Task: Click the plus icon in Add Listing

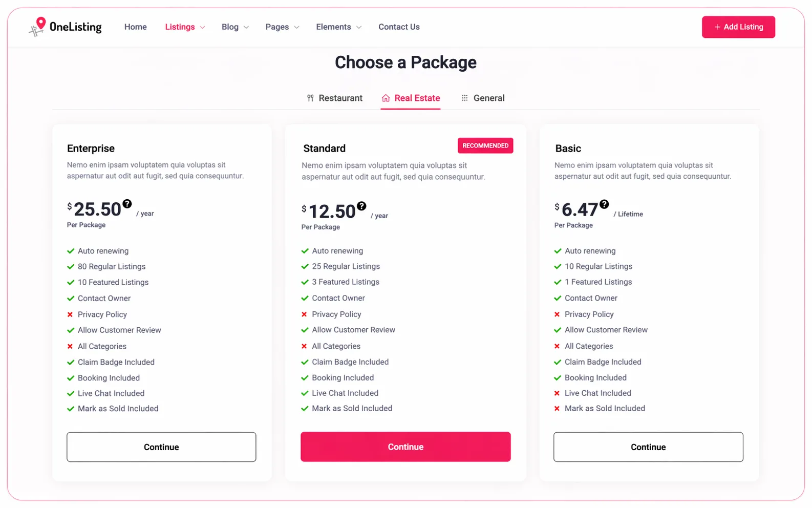Action: click(x=717, y=27)
